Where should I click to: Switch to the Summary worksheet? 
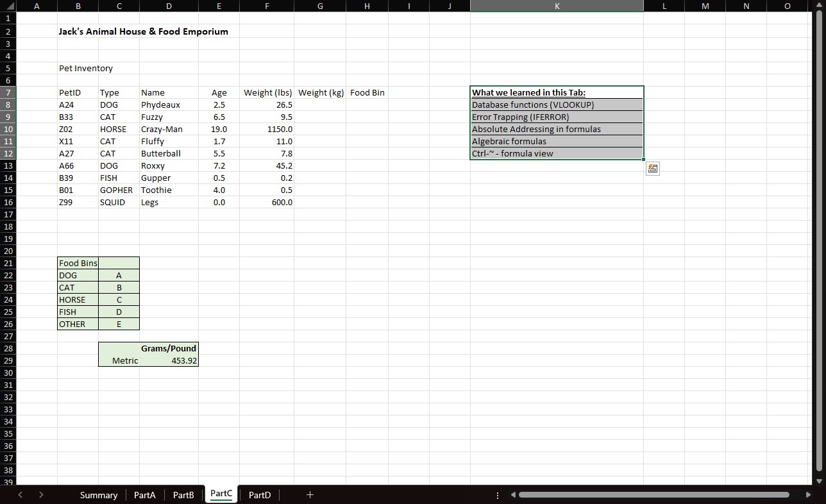(98, 494)
